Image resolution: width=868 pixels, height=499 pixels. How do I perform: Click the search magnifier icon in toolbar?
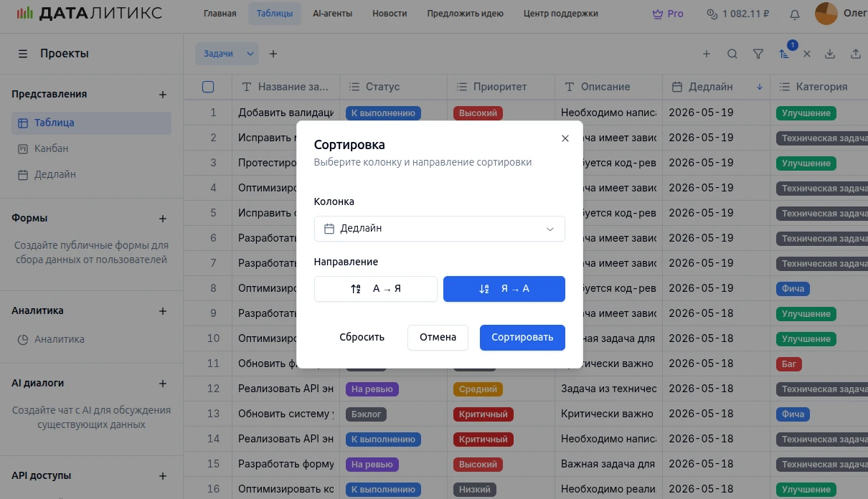tap(732, 54)
